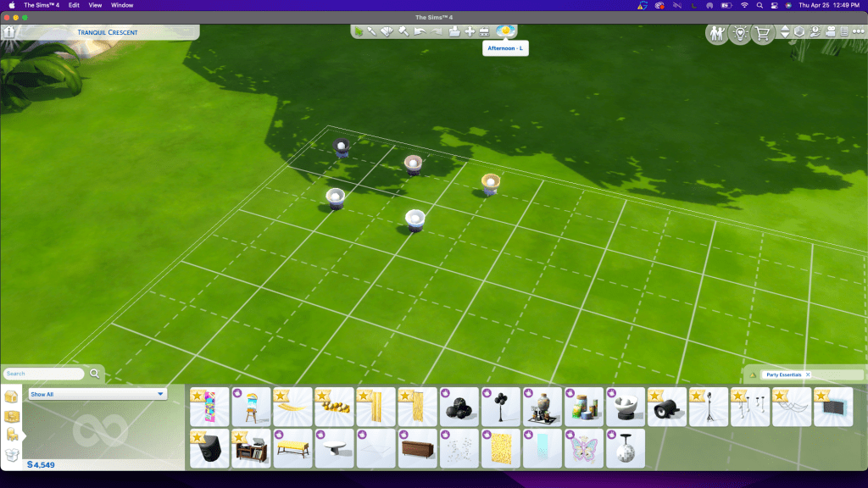Open the Edit menu in menu bar
This screenshot has height=488, width=868.
tap(75, 5)
